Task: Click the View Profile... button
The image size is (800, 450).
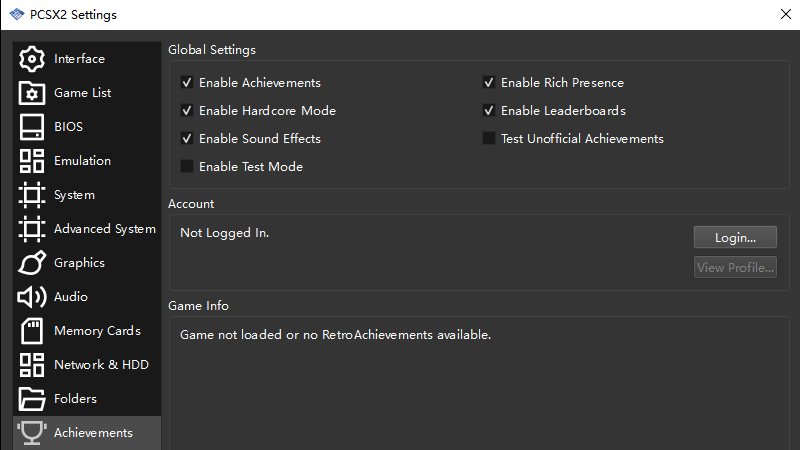Action: coord(735,267)
